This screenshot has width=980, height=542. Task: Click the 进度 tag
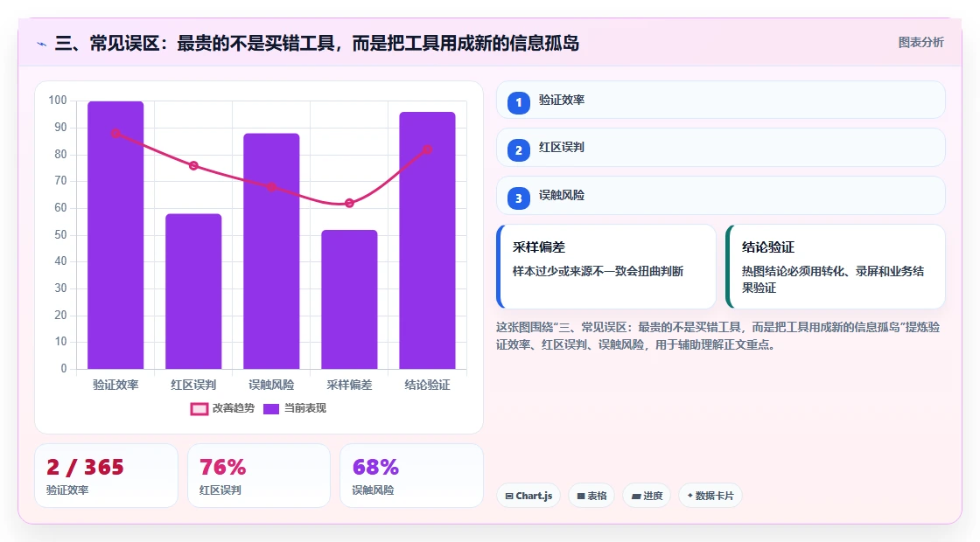(x=647, y=496)
